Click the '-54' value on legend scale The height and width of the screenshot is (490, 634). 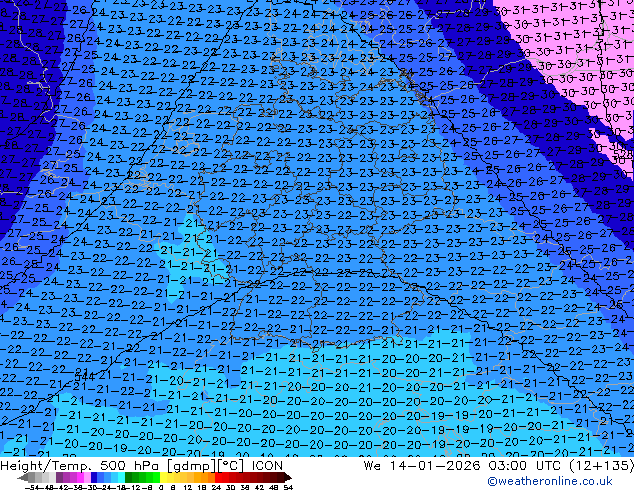32,488
